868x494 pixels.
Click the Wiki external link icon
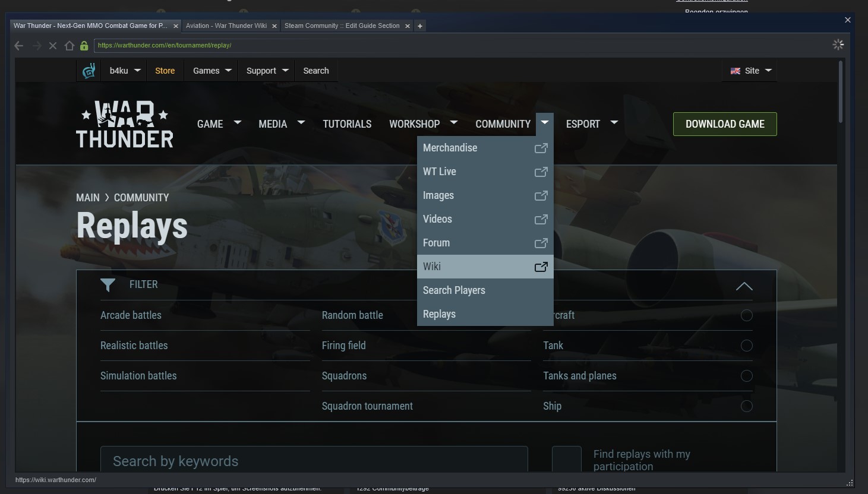pos(541,267)
